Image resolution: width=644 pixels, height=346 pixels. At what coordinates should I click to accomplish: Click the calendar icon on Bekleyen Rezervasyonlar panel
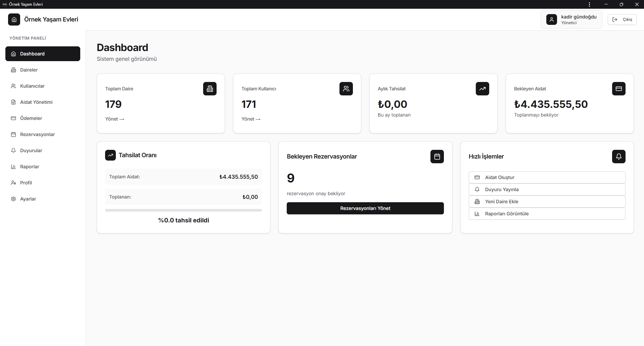436,156
